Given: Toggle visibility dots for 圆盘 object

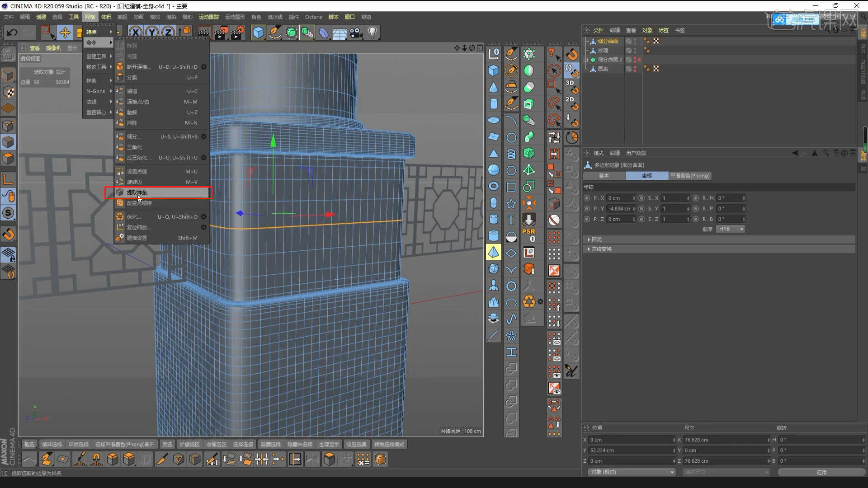Looking at the screenshot, I should point(635,69).
